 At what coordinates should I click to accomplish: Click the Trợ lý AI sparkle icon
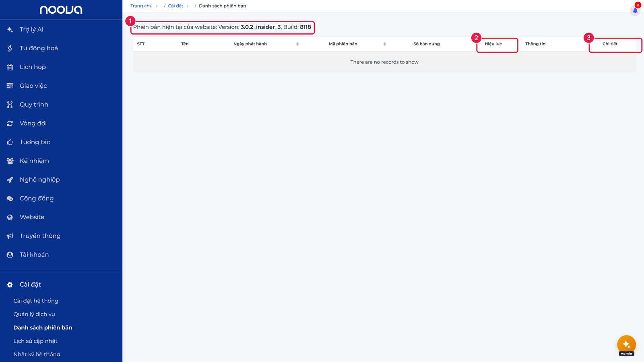[x=10, y=29]
